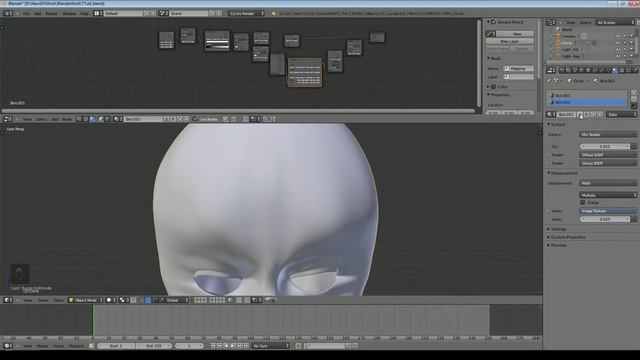Open the Window menu
This screenshot has width=640, height=360.
coord(69,13)
